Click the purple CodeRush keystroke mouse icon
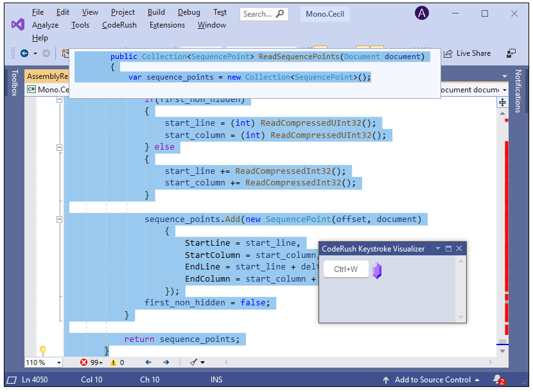This screenshot has height=392, width=533. pos(378,269)
